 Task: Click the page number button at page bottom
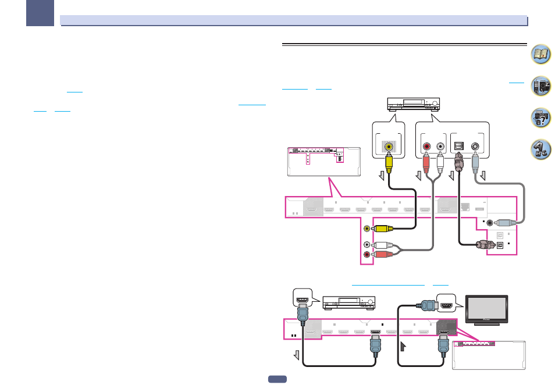click(277, 379)
